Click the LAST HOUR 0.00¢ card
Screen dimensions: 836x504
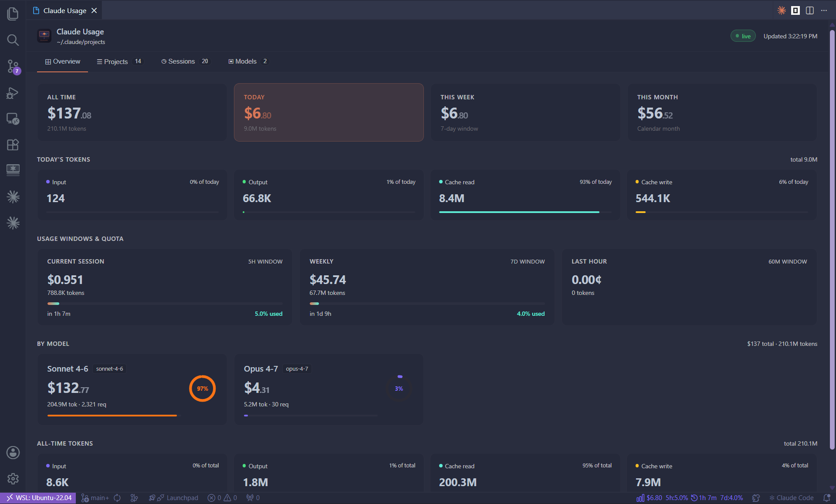coord(689,287)
